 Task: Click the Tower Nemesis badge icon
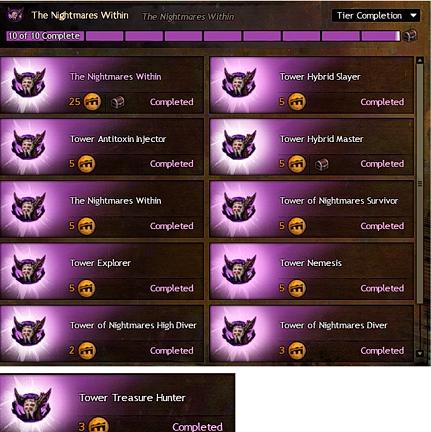click(239, 269)
